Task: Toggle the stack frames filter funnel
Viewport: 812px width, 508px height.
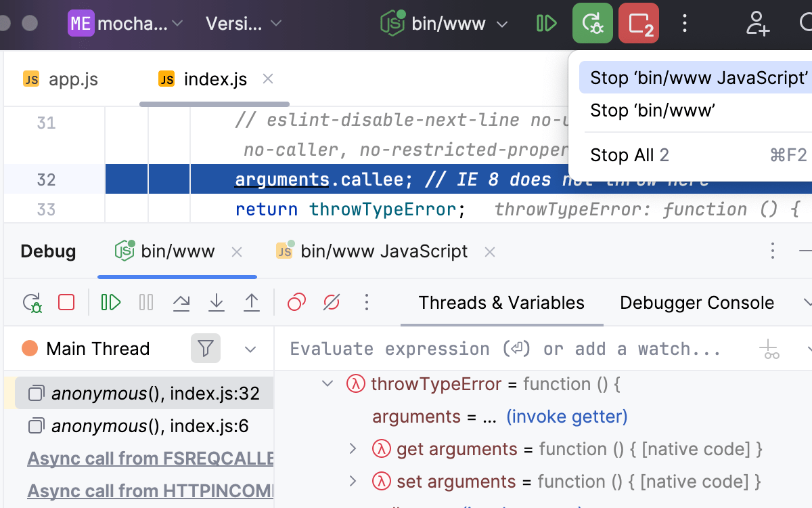Action: [205, 348]
